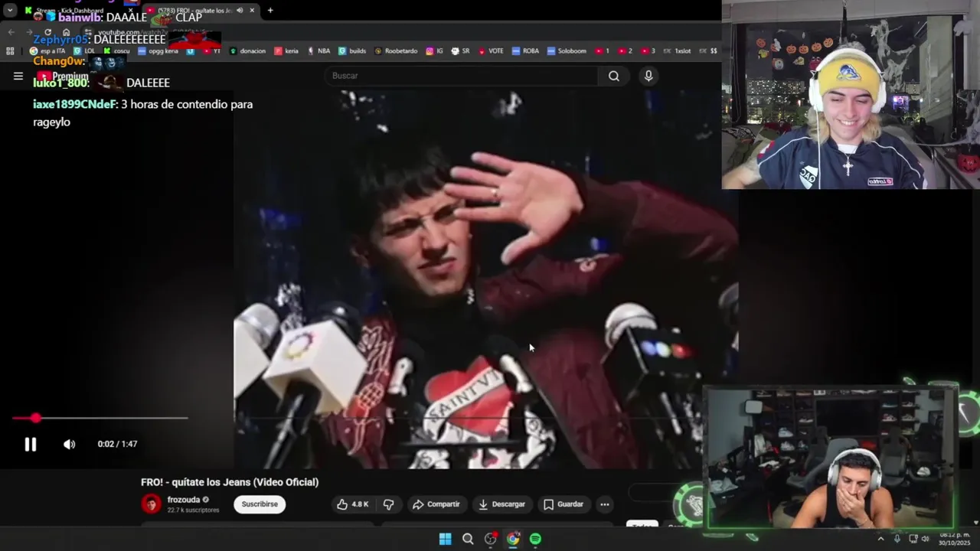Click the system tray microphone icon
Image resolution: width=980 pixels, height=551 pixels.
tap(897, 539)
